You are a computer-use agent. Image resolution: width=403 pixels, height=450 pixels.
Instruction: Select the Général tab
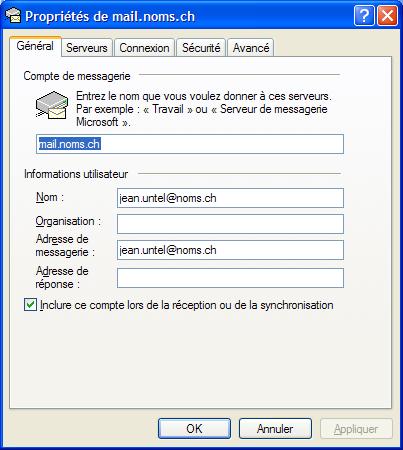35,46
